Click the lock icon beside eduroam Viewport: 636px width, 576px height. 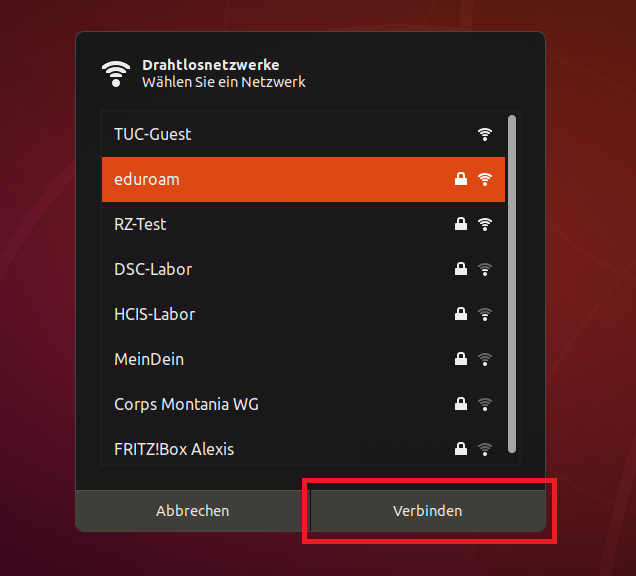pyautogui.click(x=461, y=179)
